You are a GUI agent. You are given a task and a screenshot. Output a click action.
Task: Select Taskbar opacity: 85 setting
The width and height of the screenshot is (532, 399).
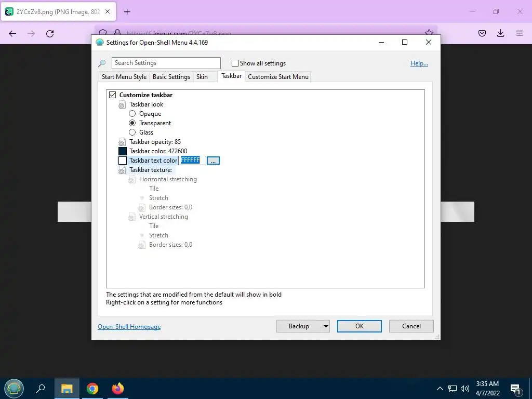pyautogui.click(x=155, y=142)
